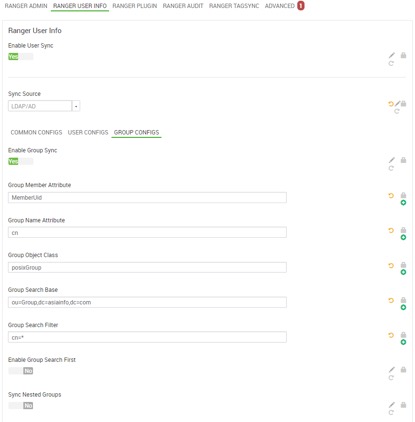This screenshot has width=415, height=422.
Task: Undo the Sync Source change with orange arrow
Action: [391, 104]
